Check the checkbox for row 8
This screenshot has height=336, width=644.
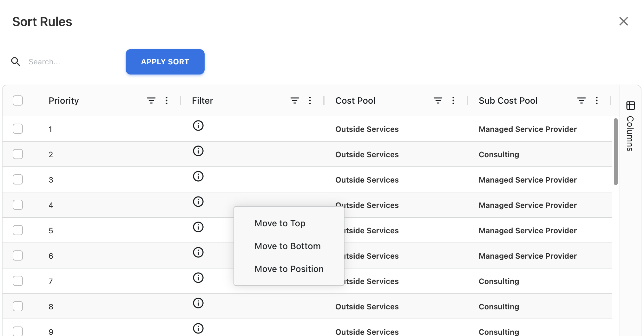[x=18, y=306]
